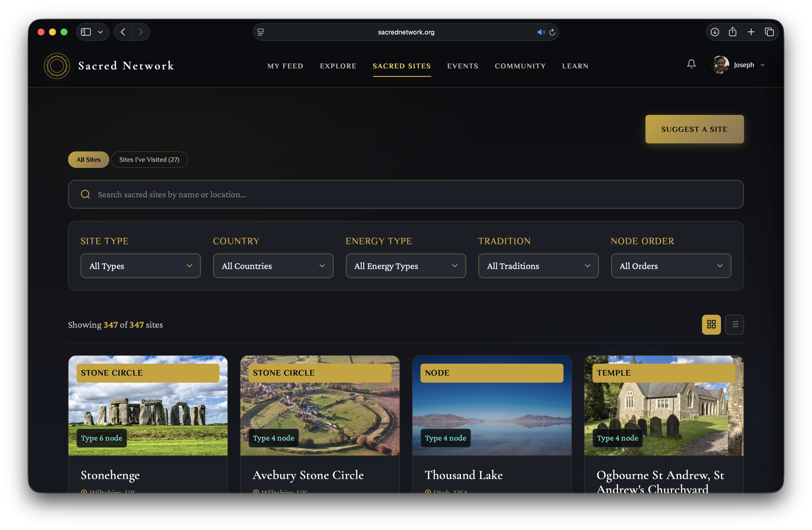Image resolution: width=812 pixels, height=530 pixels.
Task: Click the NODE tag on Thousand Lake
Action: [x=492, y=373]
